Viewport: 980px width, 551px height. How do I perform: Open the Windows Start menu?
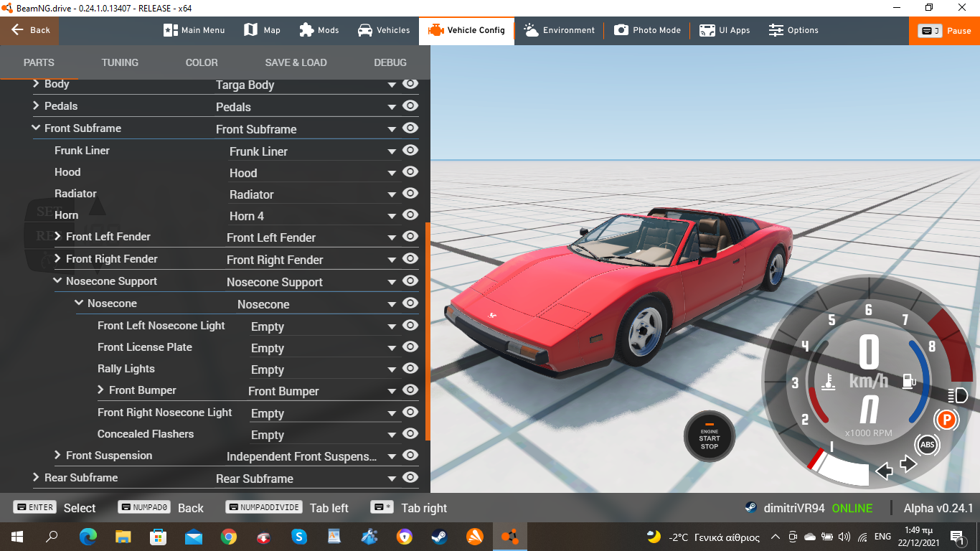coord(17,536)
